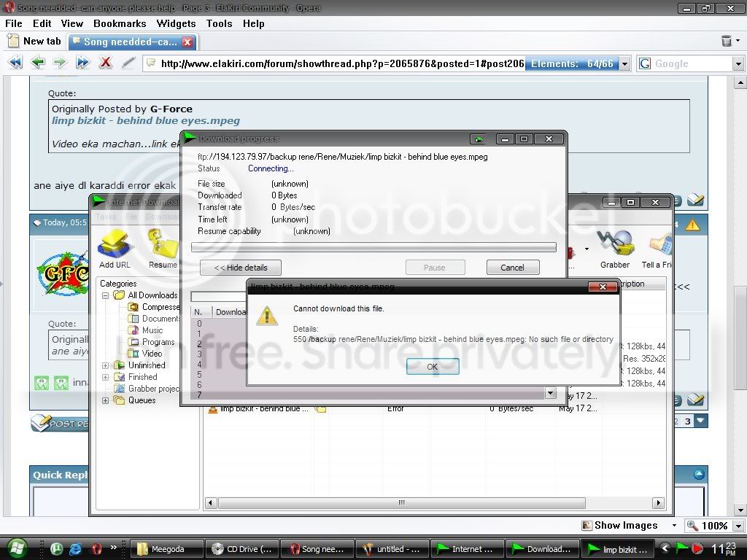Click zoom magnifier icon in Opera status bar
Image resolution: width=747 pixels, height=560 pixels.
click(x=692, y=525)
